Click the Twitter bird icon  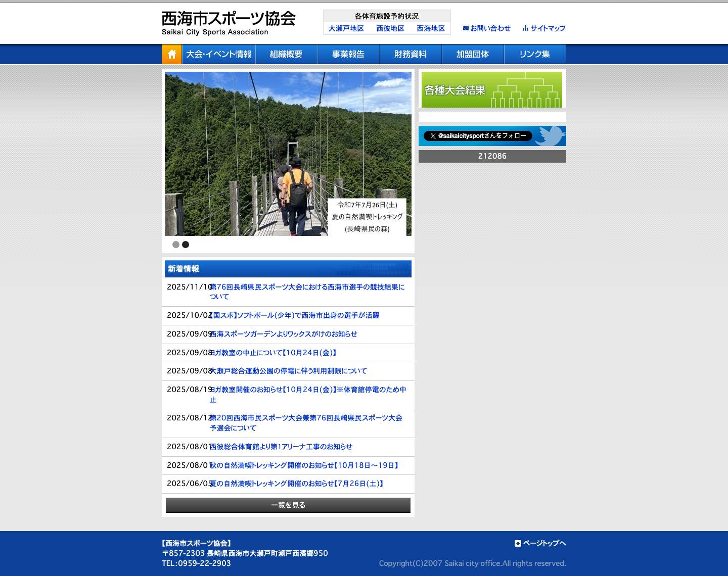click(551, 135)
